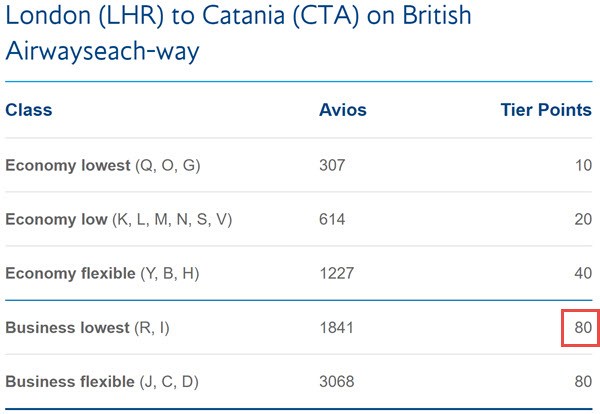Click the 20 tier points value

tap(583, 219)
